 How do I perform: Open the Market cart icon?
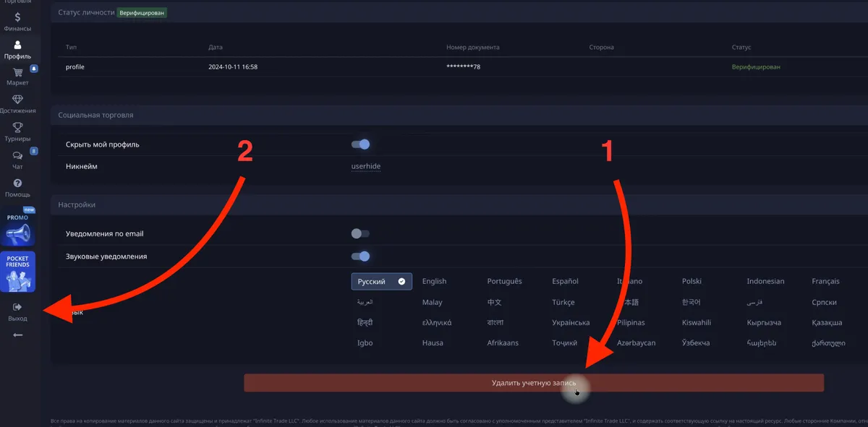tap(17, 73)
